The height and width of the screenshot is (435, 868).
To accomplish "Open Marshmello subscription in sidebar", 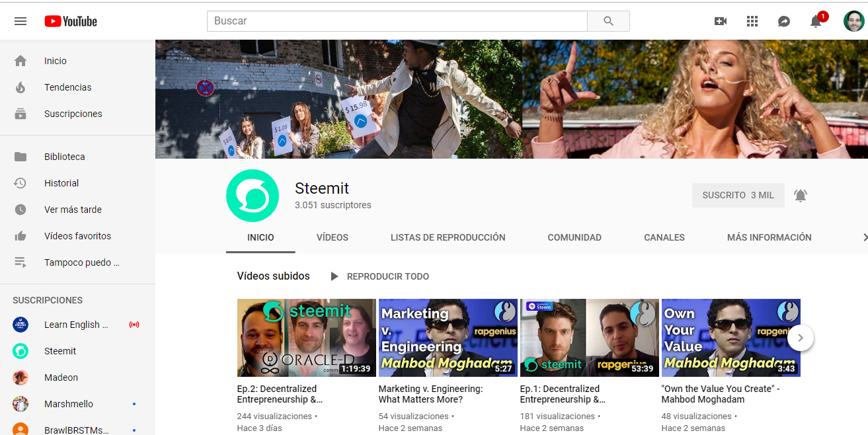I will tap(77, 404).
